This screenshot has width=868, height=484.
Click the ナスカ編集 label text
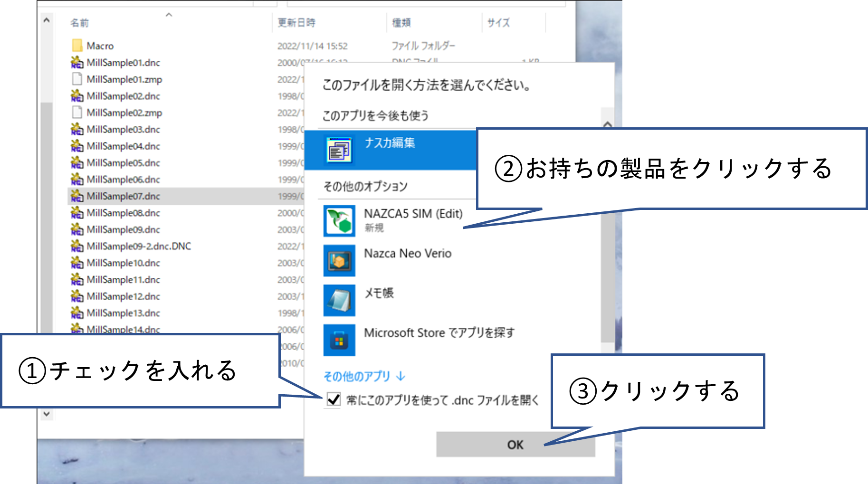click(x=390, y=142)
